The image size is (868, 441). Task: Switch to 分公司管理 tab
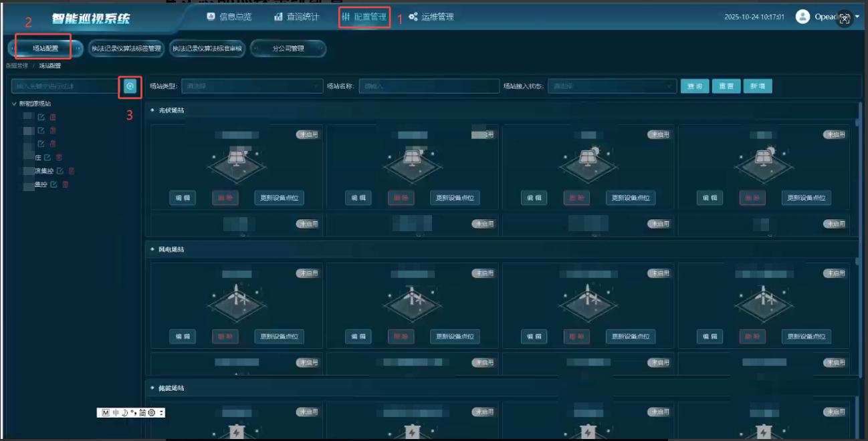coord(288,49)
